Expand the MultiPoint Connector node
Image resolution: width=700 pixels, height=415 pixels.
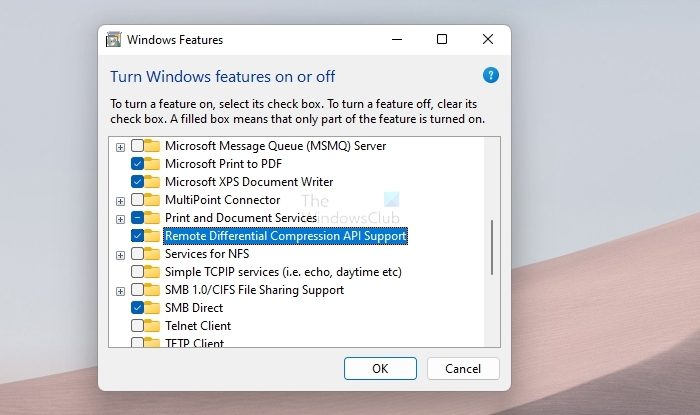(x=120, y=201)
